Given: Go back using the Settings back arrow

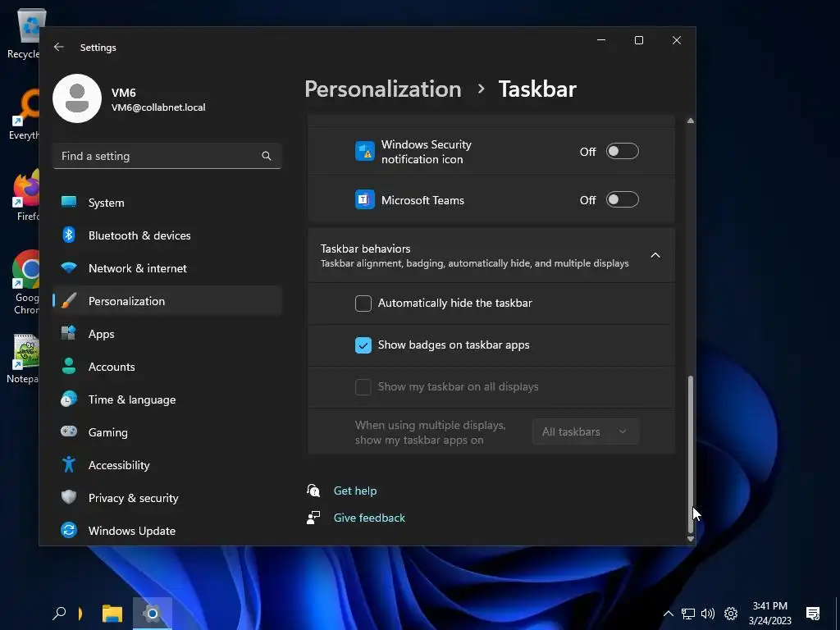Looking at the screenshot, I should click(x=59, y=47).
